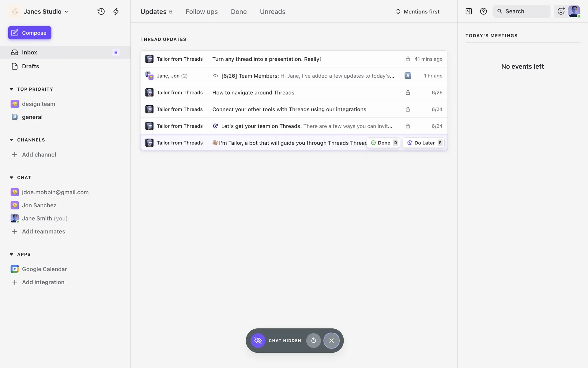This screenshot has width=588, height=368.
Task: Mark Tailor intro thread as Done
Action: point(383,143)
